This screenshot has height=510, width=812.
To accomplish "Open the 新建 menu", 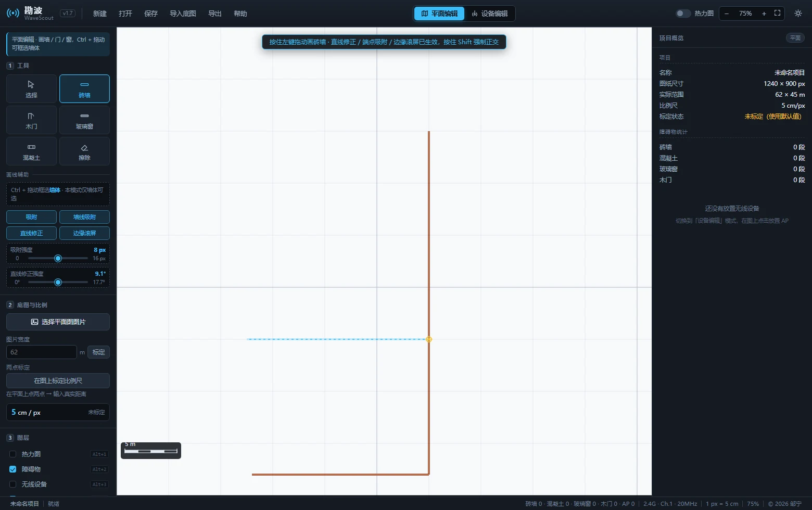I will tap(100, 14).
